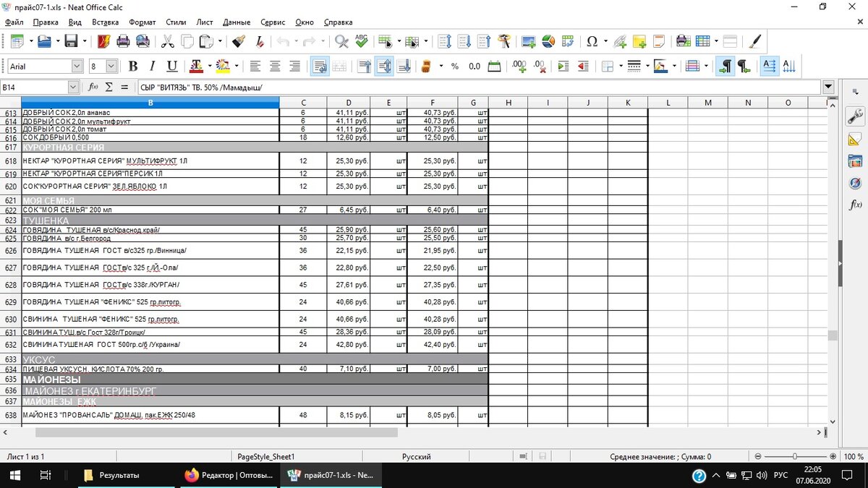Open the Paste options dropdown arrow
Viewport: 868px width, 488px height.
pyautogui.click(x=221, y=41)
